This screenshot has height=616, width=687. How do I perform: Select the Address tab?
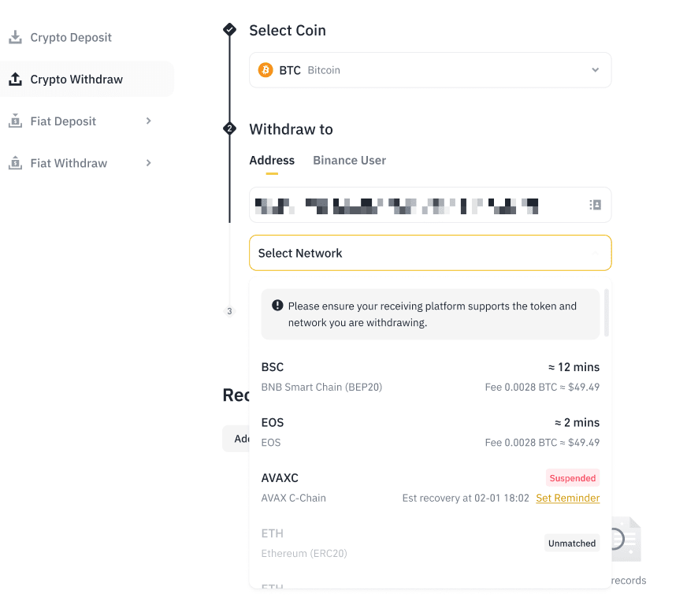(272, 161)
